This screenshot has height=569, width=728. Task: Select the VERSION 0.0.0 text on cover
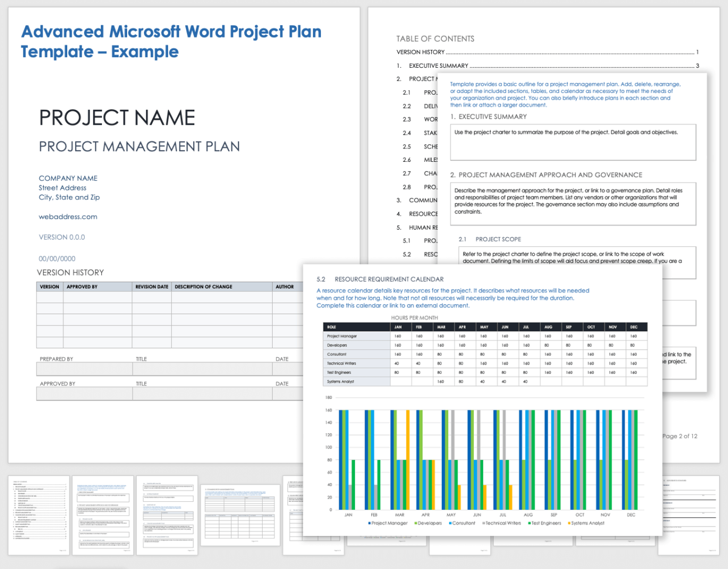point(62,237)
